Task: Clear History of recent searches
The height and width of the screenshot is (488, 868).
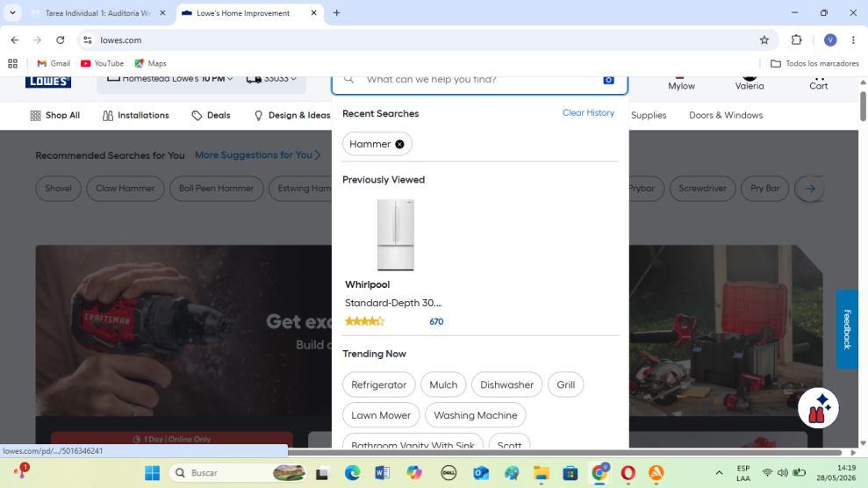Action: 588,113
